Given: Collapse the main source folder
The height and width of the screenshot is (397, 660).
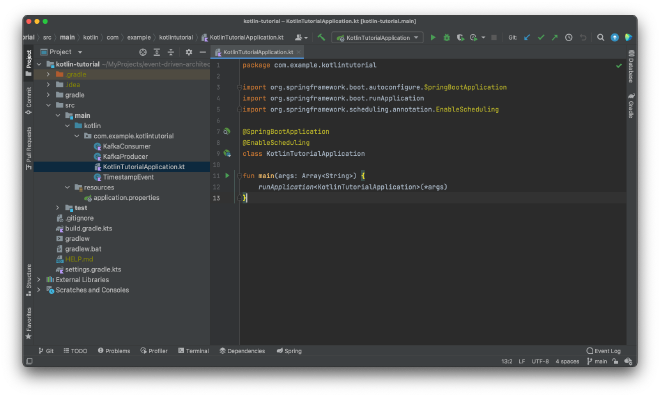Looking at the screenshot, I should click(58, 115).
